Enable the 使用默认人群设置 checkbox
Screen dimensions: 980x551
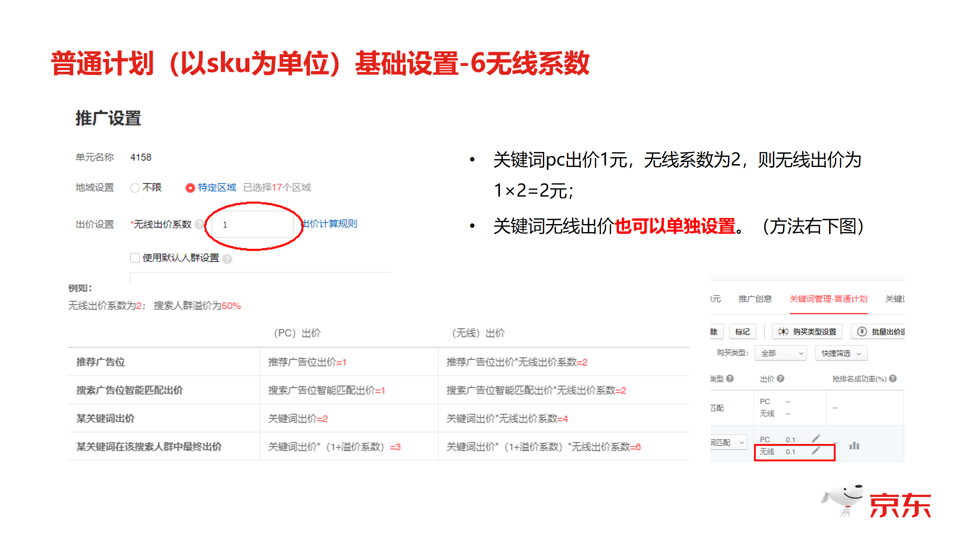click(x=135, y=258)
